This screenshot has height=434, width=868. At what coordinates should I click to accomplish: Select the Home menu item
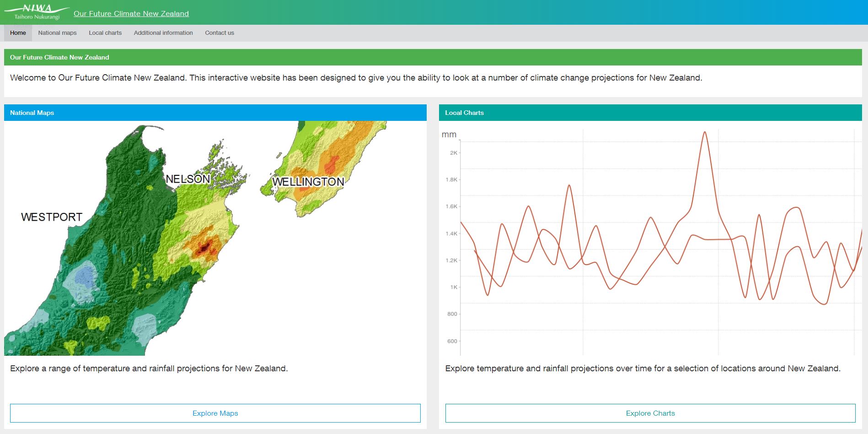click(x=18, y=33)
